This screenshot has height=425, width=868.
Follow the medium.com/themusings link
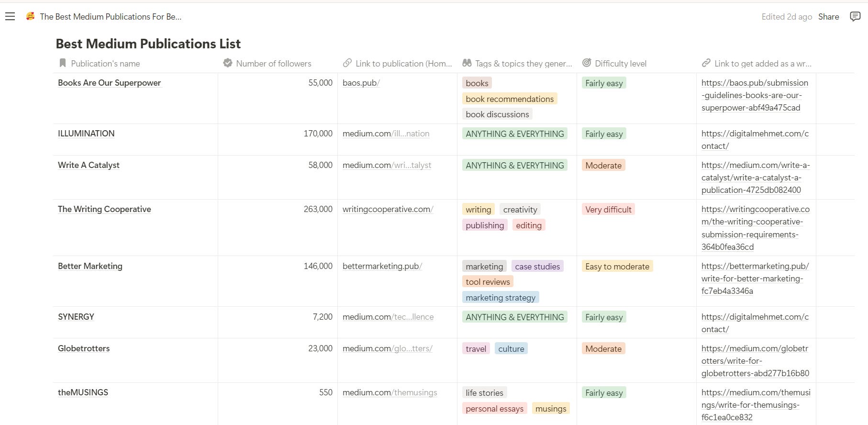point(390,392)
